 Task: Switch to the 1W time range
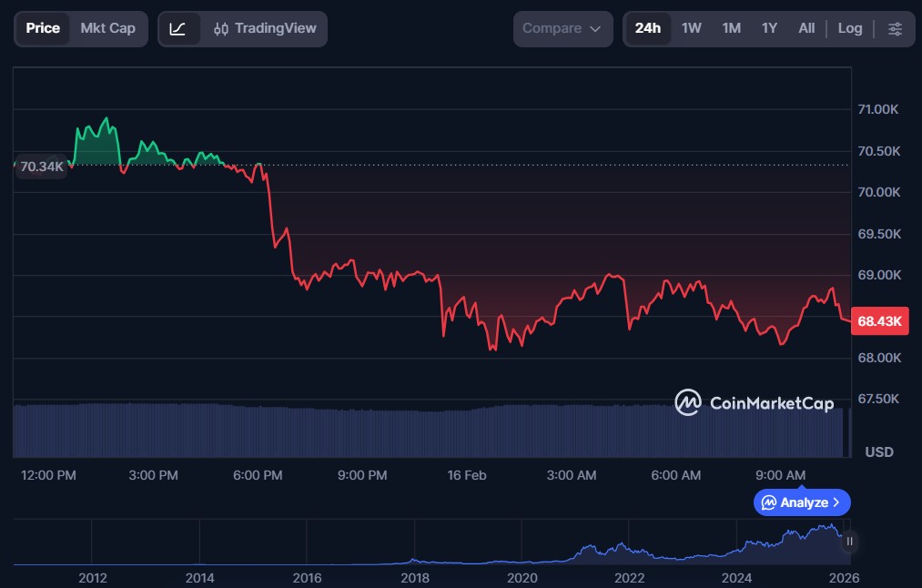[692, 29]
